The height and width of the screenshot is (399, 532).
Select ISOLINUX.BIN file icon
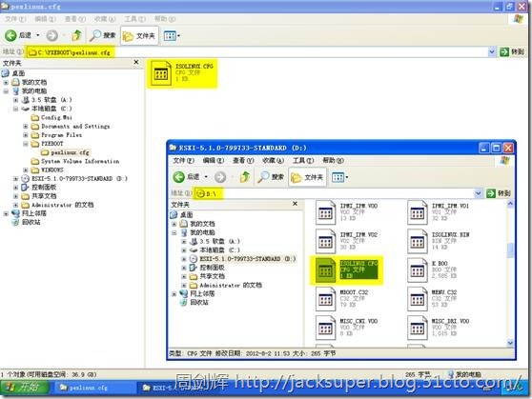pyautogui.click(x=417, y=241)
